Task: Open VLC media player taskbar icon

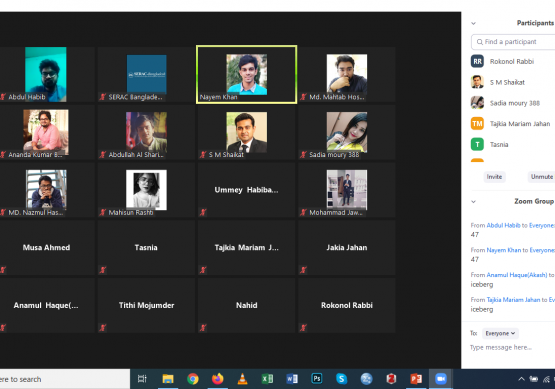Action: point(242,379)
